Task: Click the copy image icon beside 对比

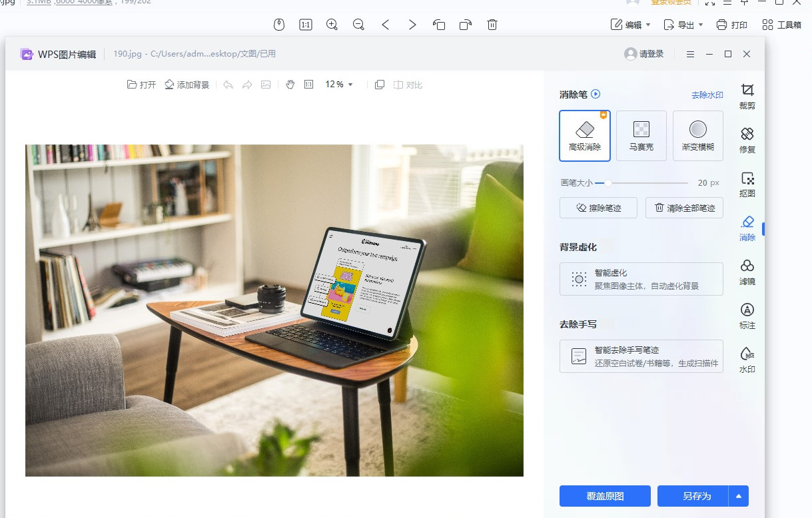Action: [380, 85]
